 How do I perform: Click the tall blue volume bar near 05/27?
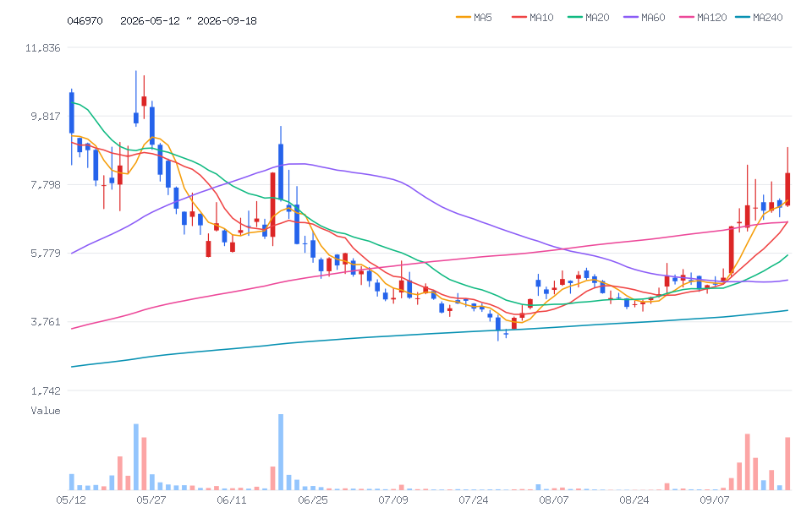pyautogui.click(x=136, y=456)
